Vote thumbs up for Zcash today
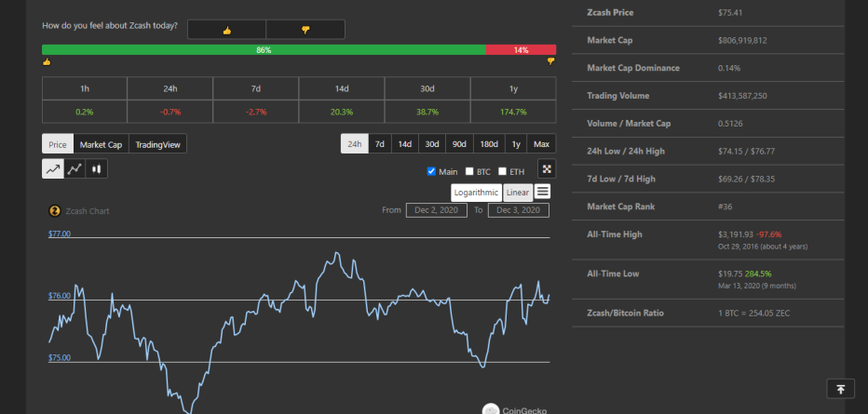The height and width of the screenshot is (414, 868). [227, 30]
